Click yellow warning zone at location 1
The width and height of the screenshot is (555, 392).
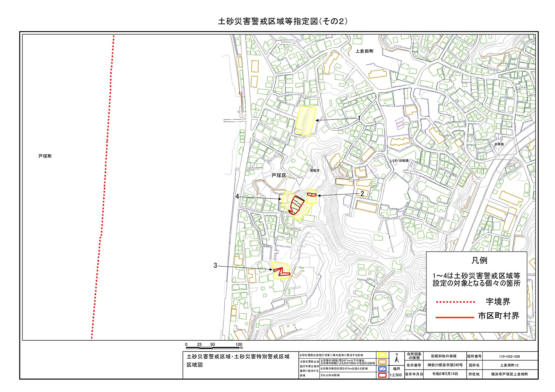(305, 121)
